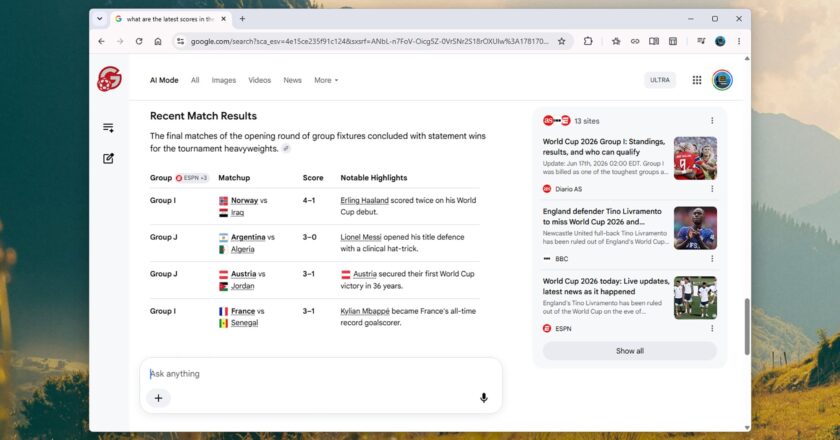This screenshot has height=440, width=840.
Task: Click the 3–0 score cell
Action: click(309, 237)
